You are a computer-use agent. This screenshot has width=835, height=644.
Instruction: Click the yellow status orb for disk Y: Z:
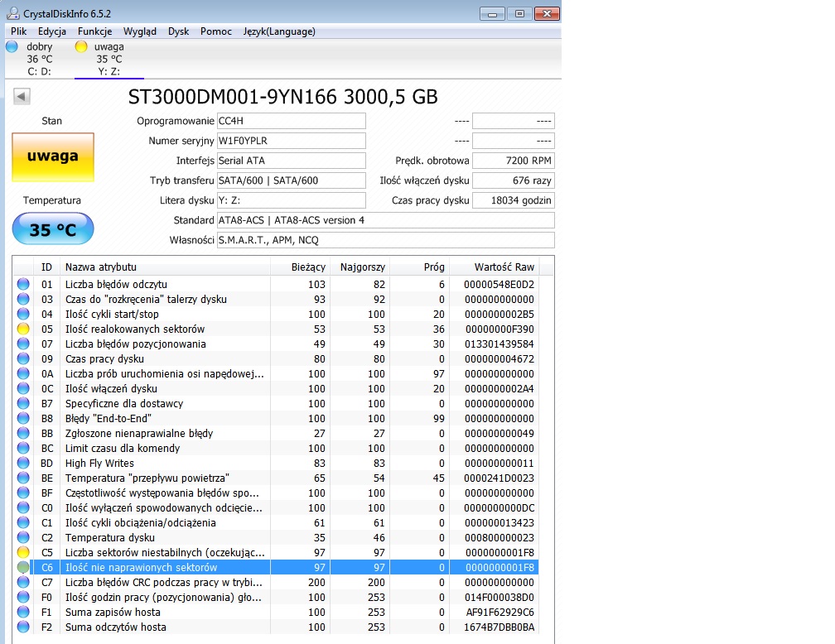(x=81, y=46)
